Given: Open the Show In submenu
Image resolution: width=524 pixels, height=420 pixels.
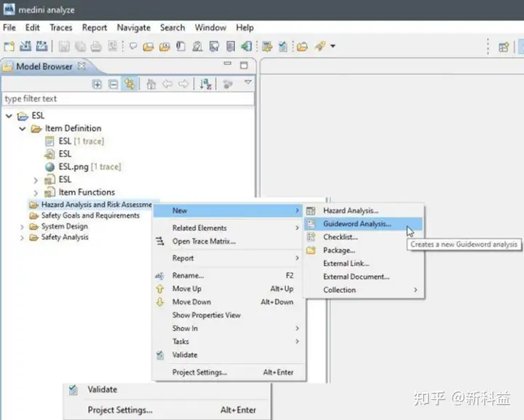Looking at the screenshot, I should pos(229,328).
